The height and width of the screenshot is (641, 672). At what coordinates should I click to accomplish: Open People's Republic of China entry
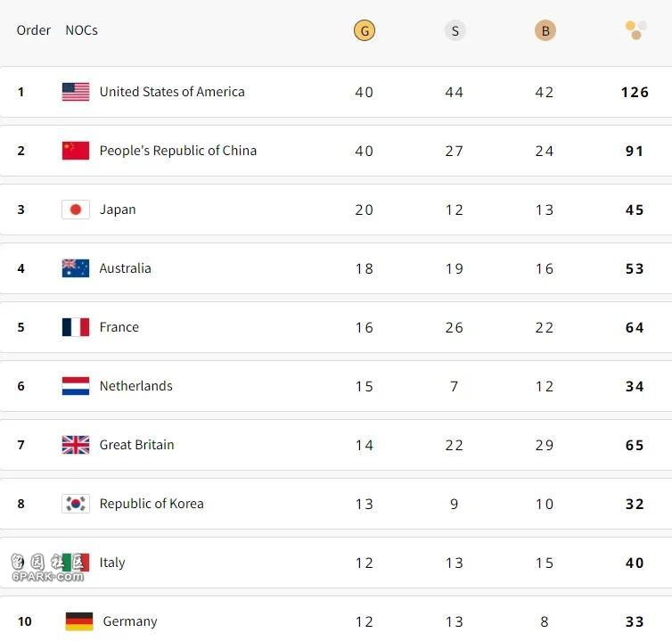pos(178,151)
